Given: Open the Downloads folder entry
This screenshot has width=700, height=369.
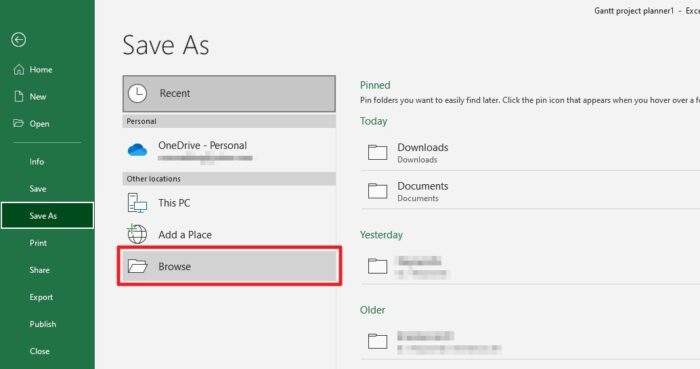Looking at the screenshot, I should (x=530, y=152).
